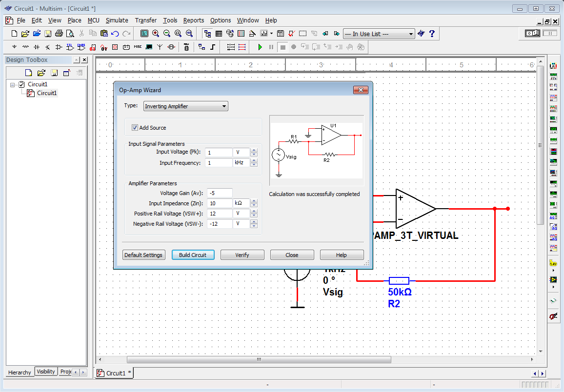Image resolution: width=564 pixels, height=392 pixels.
Task: Toggle the Design Toolbox icon in toolbar
Action: [207, 34]
